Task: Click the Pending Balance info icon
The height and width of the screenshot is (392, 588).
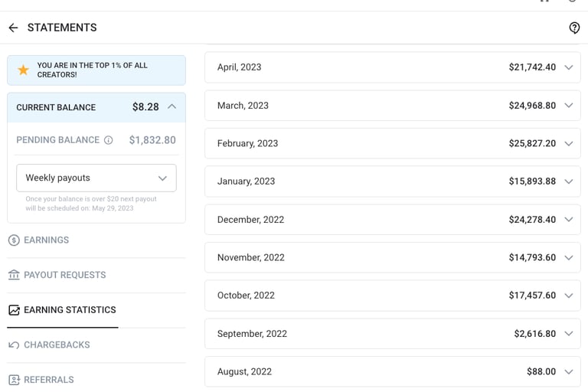Action: click(109, 140)
